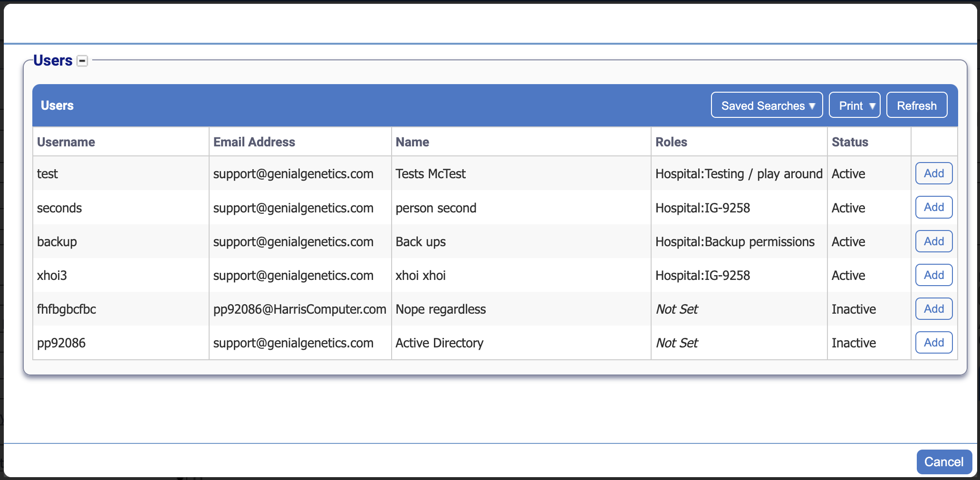980x480 pixels.
Task: Sort by the Email Address column
Action: (254, 142)
